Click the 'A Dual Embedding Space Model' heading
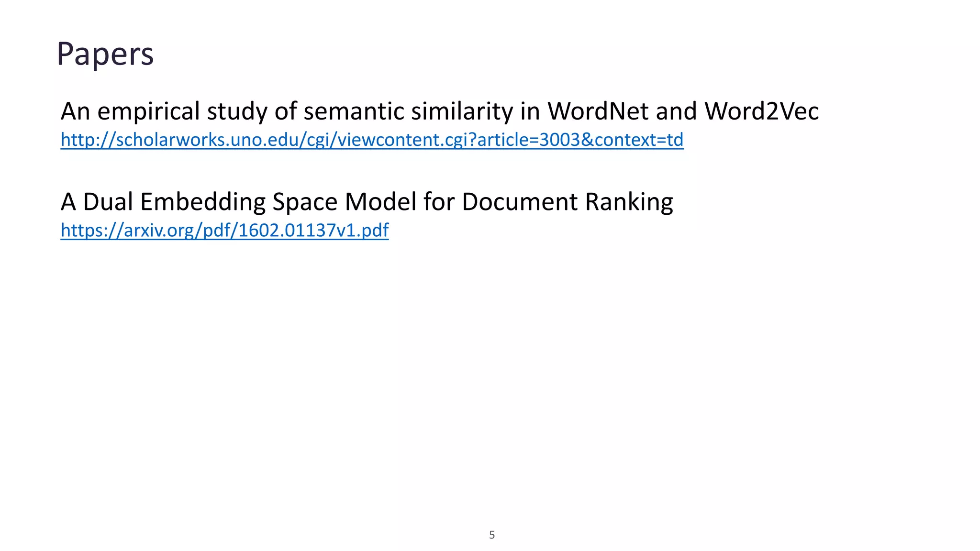Image resolution: width=980 pixels, height=551 pixels. [x=367, y=201]
